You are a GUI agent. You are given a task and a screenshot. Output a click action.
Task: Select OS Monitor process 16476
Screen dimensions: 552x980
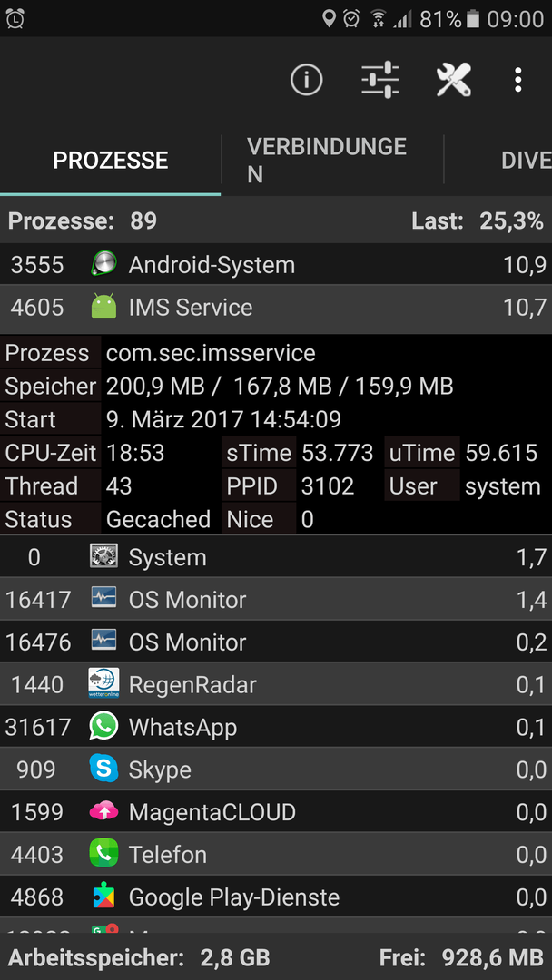point(276,642)
